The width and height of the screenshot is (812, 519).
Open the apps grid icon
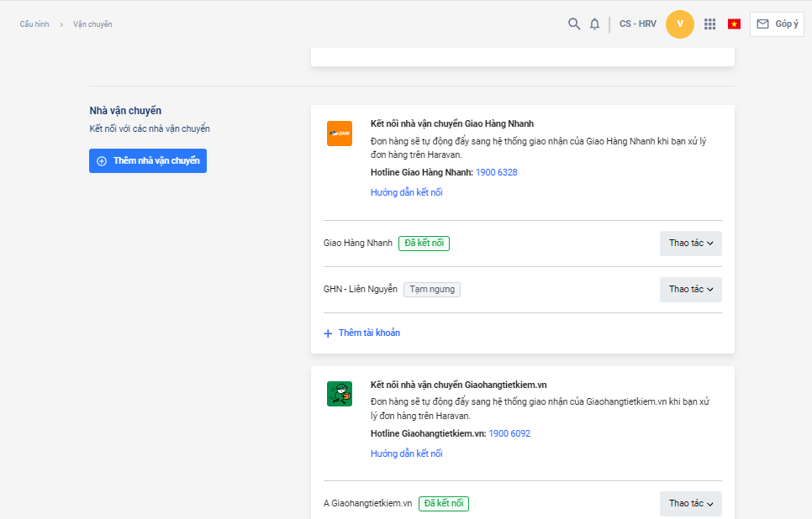point(710,24)
